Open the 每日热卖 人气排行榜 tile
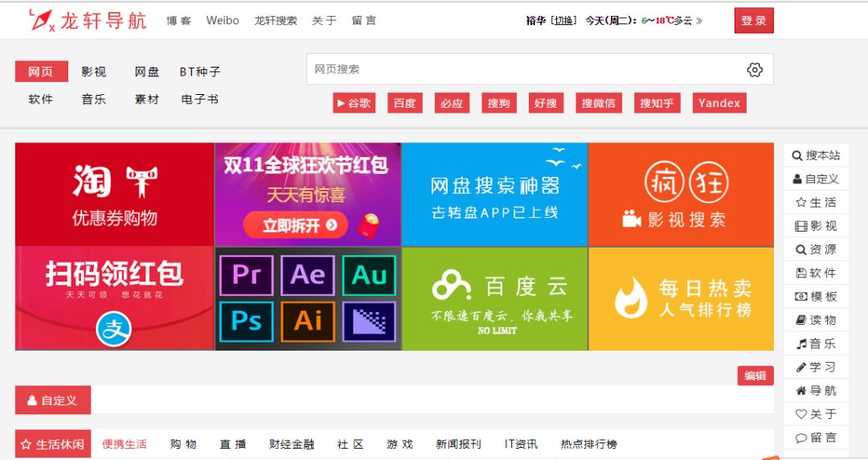 point(681,298)
